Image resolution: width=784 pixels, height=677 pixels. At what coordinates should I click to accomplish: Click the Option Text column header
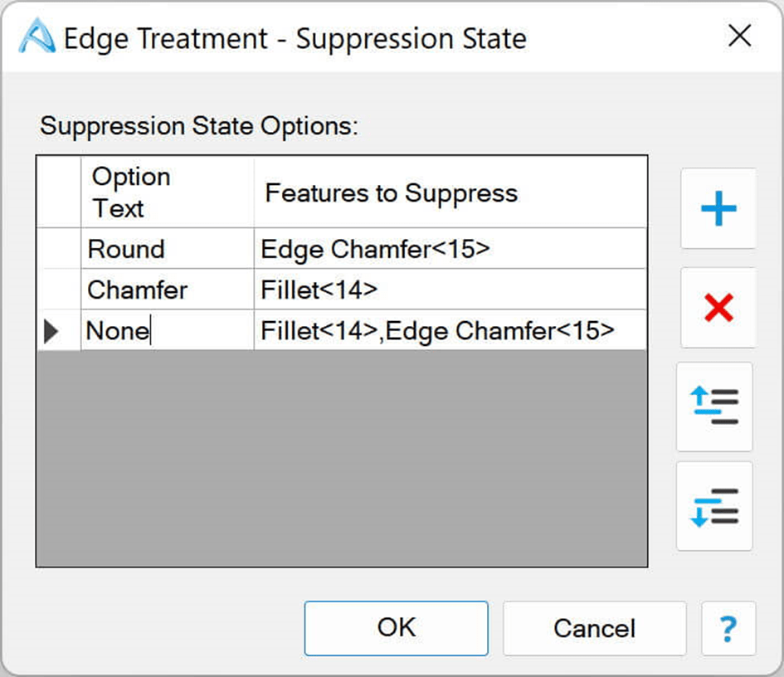pos(166,192)
